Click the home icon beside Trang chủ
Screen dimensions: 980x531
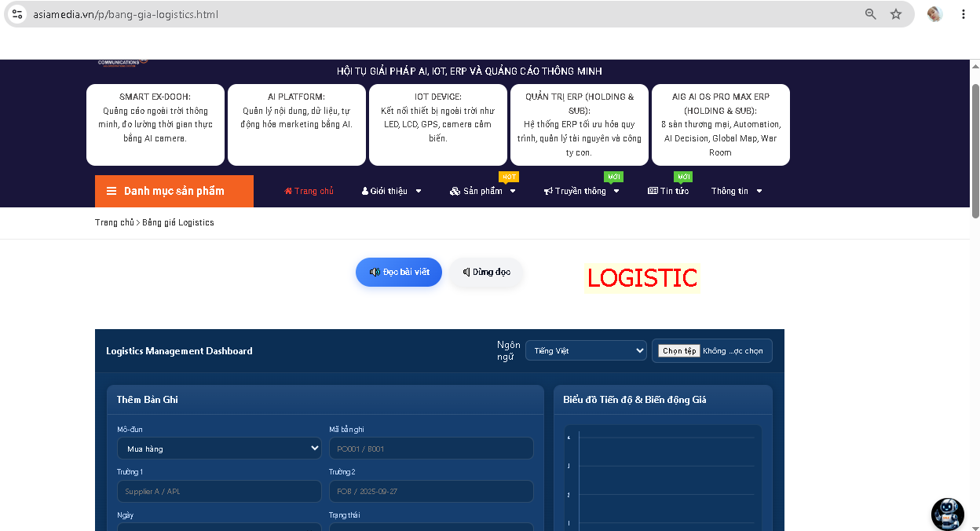[x=288, y=191]
